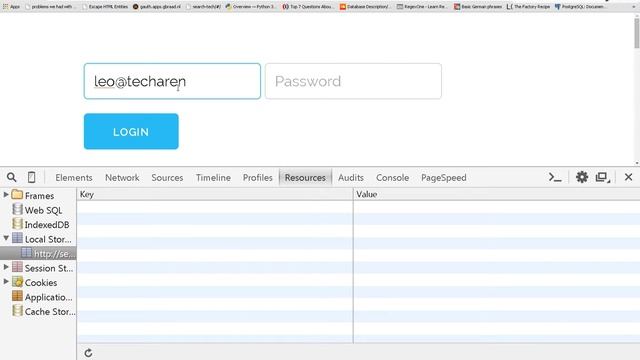Switch to the Audits tab
This screenshot has height=360, width=640.
pos(351,178)
